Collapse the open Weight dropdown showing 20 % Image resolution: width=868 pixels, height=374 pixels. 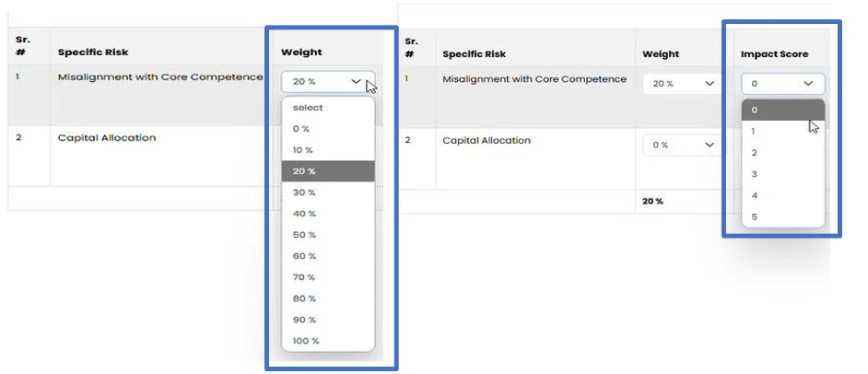pyautogui.click(x=327, y=81)
